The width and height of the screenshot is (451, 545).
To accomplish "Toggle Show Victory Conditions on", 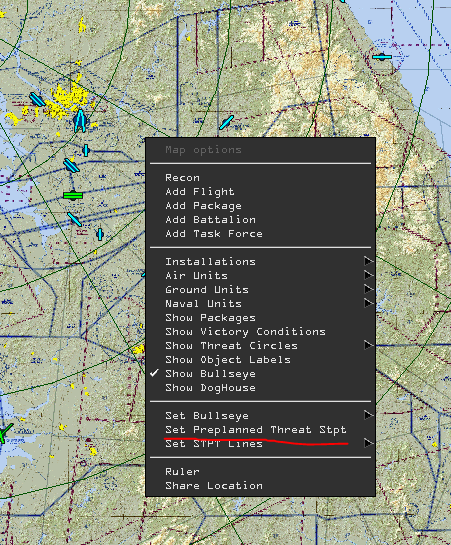I will pos(245,332).
